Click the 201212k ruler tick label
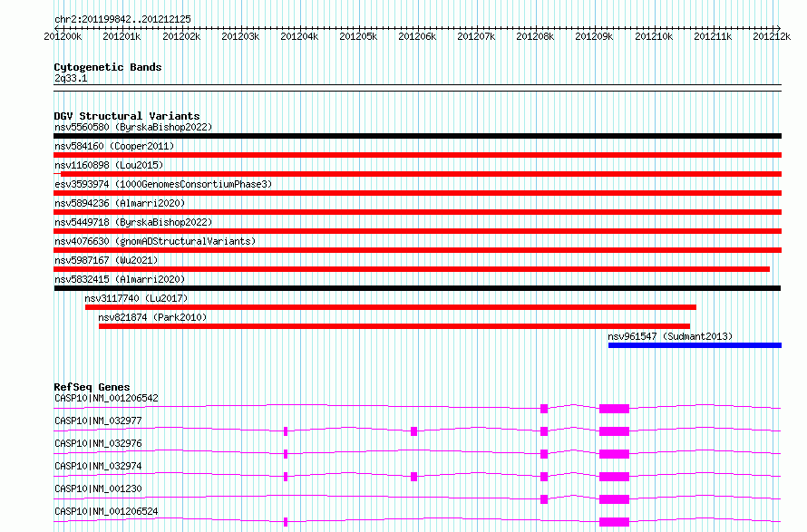The height and width of the screenshot is (532, 807). point(772,36)
